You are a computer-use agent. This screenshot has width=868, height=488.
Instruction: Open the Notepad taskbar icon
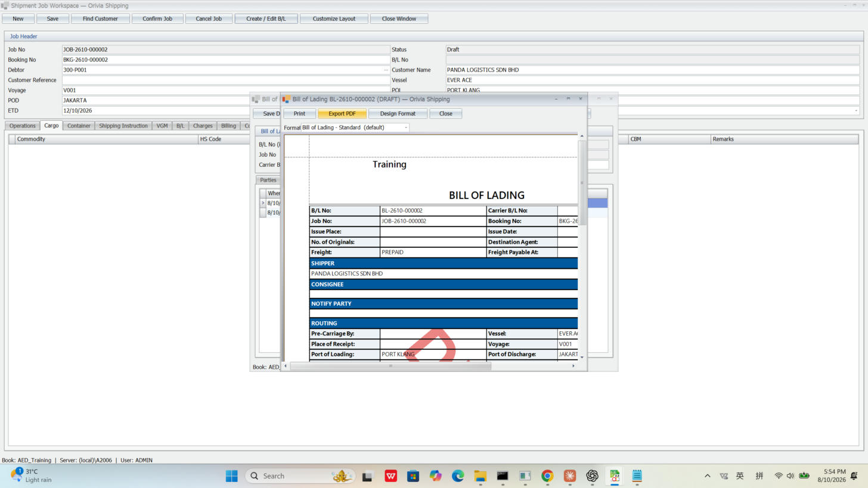637,475
